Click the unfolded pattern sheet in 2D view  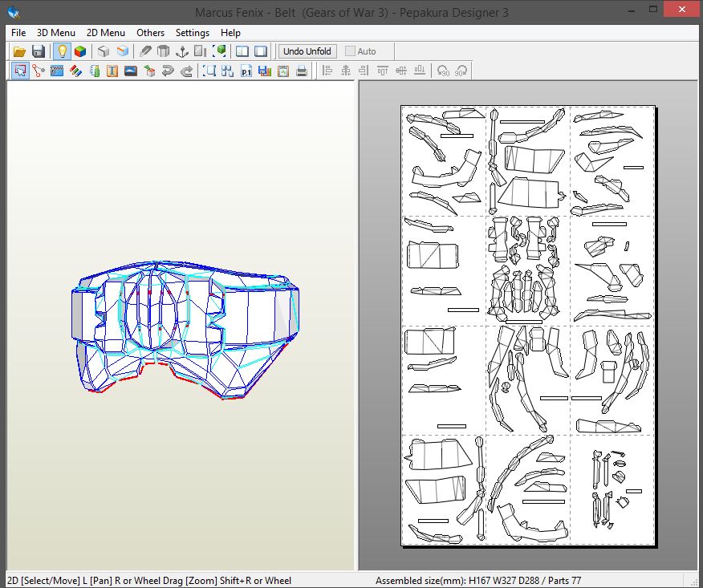528,326
